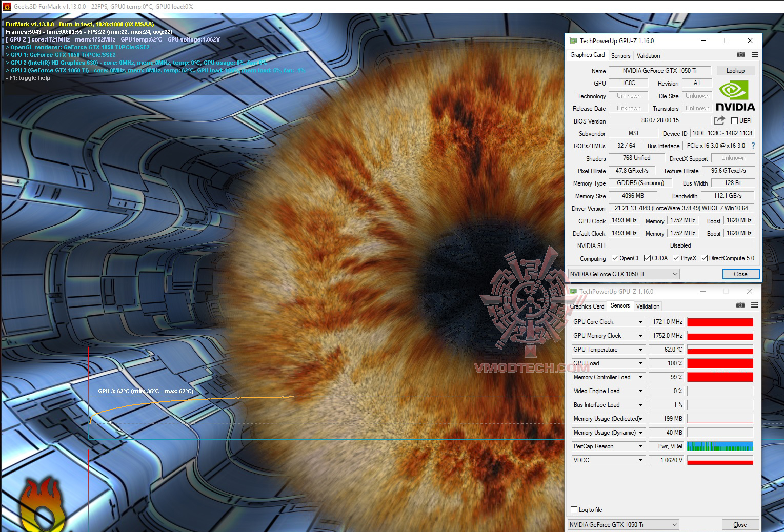784x532 pixels.
Task: Toggle the UEFI checkbox
Action: (x=734, y=121)
